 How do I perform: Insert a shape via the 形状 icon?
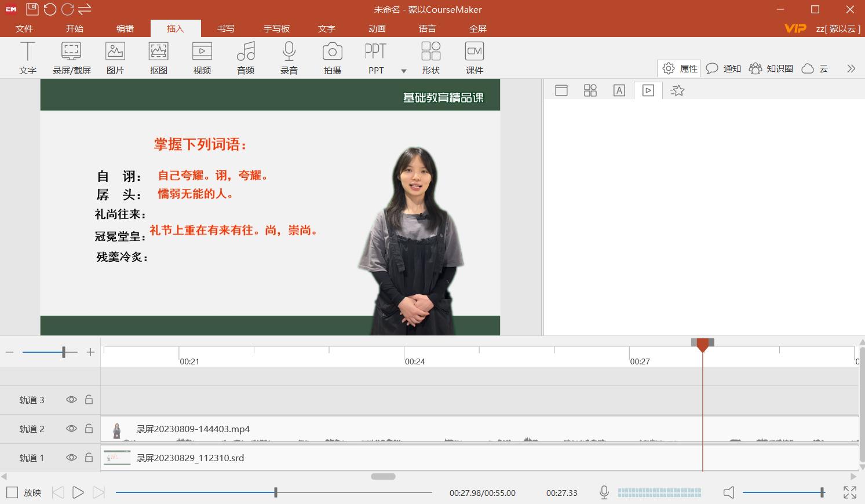point(431,57)
